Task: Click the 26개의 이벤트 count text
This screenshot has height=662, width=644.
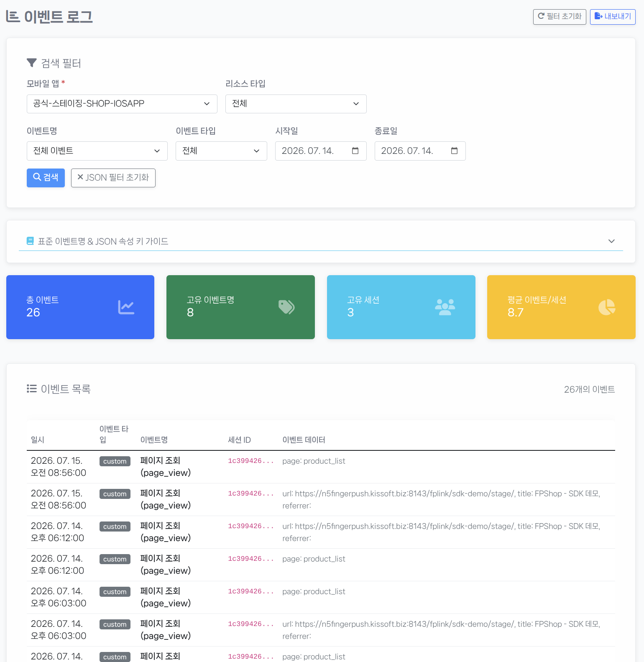Action: (x=590, y=389)
